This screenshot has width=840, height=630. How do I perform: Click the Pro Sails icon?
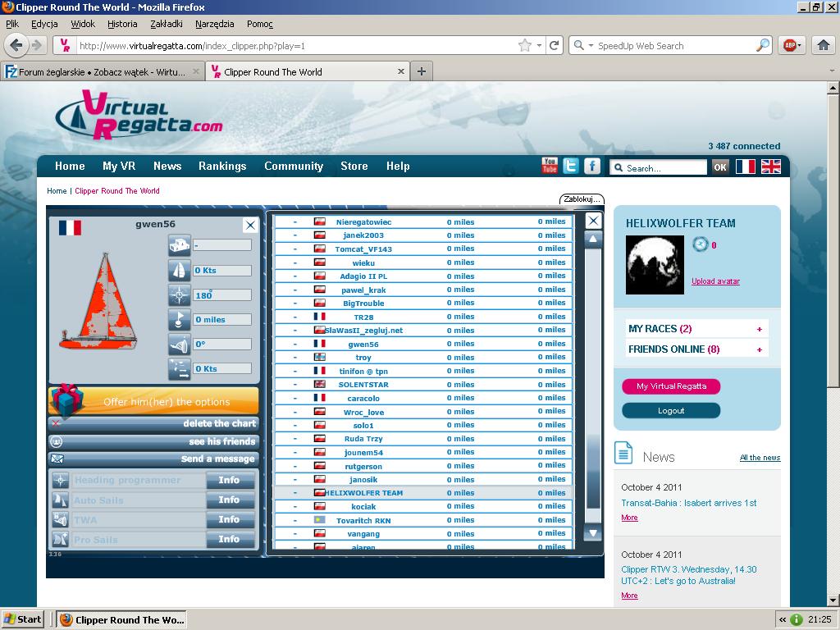tap(60, 539)
